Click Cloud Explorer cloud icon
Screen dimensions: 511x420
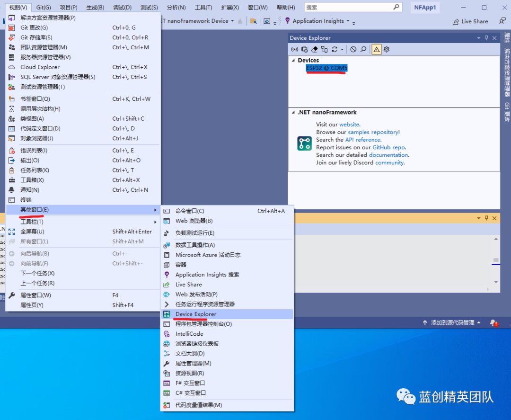coord(12,67)
